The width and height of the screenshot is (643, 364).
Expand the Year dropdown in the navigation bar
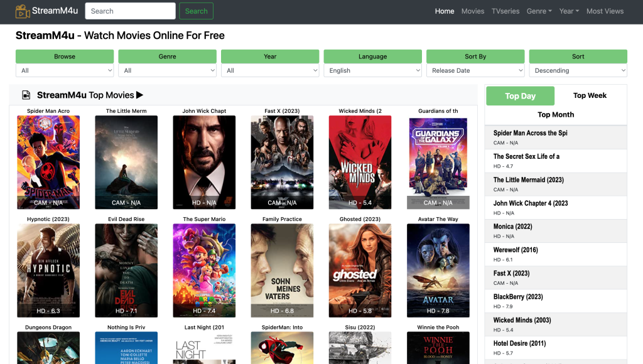568,11
